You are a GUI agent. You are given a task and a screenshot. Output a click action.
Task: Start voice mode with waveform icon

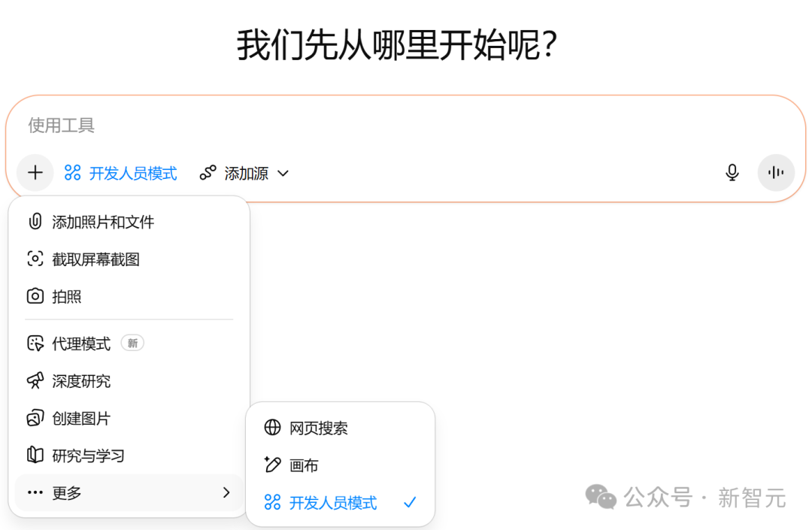point(776,173)
